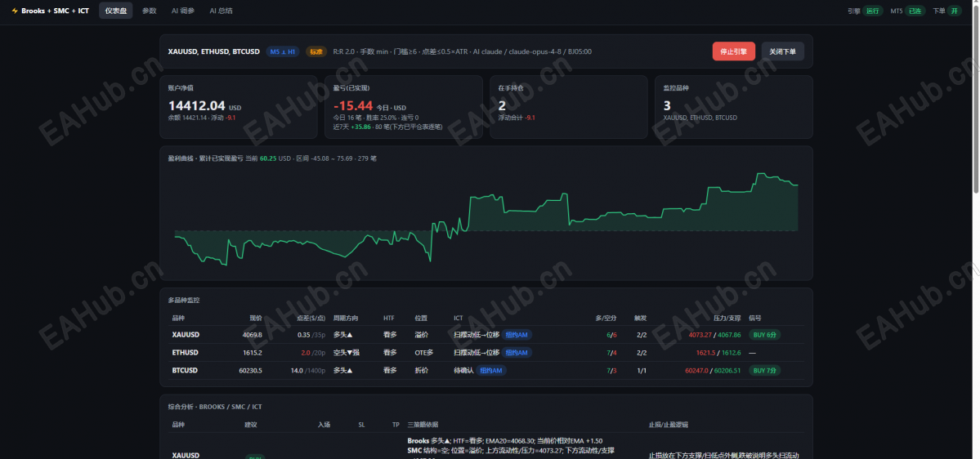
Task: Click the symbols title XAUUSD, ETHUSD, BTCUSD
Action: [214, 51]
